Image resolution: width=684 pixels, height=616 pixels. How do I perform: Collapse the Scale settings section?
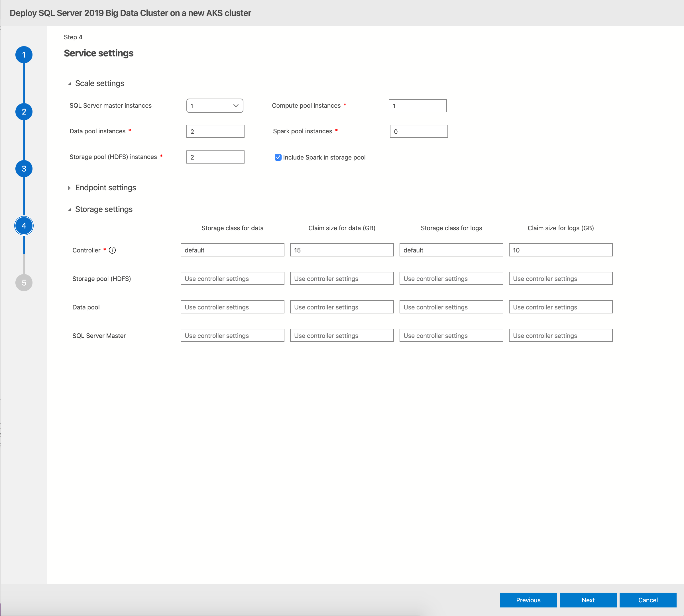click(x=70, y=83)
